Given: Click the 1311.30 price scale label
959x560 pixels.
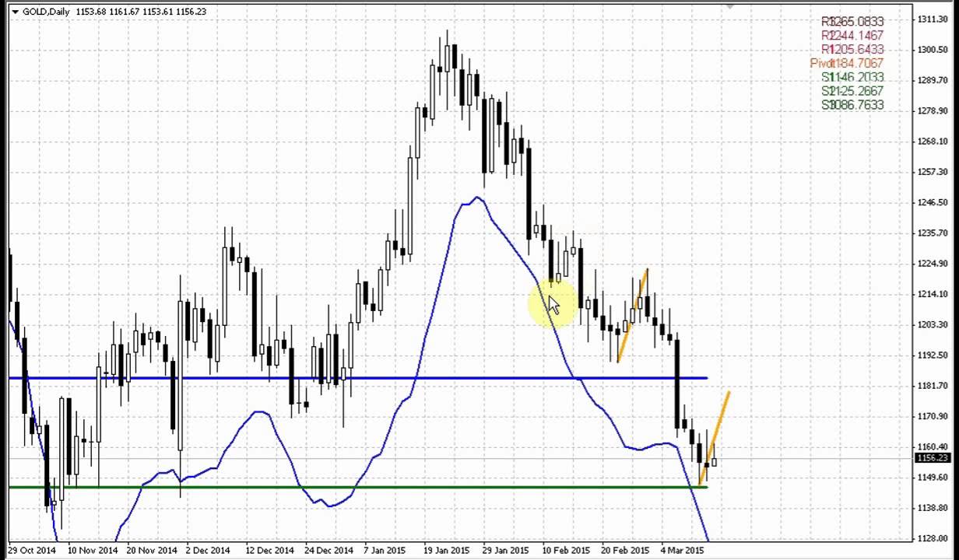Looking at the screenshot, I should 933,19.
